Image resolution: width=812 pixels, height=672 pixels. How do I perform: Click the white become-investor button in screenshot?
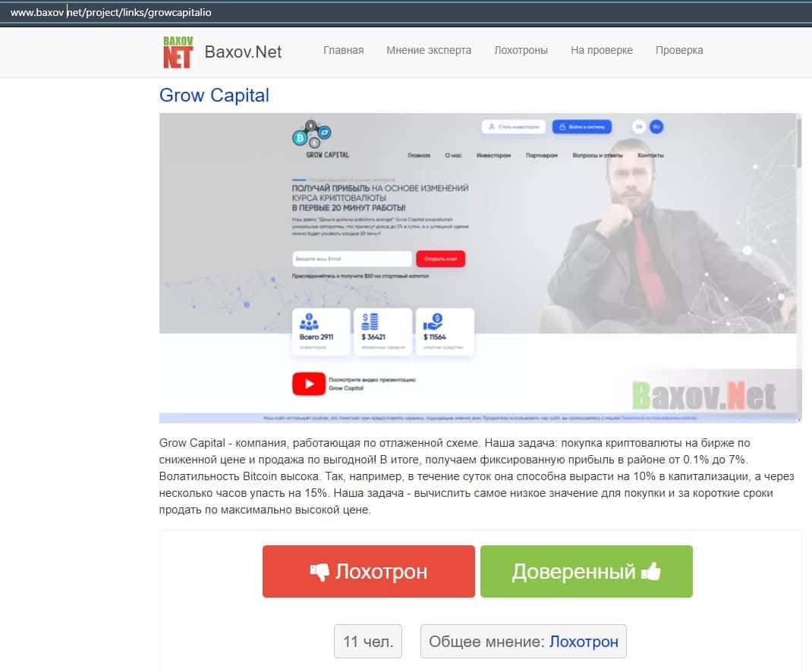click(x=513, y=127)
